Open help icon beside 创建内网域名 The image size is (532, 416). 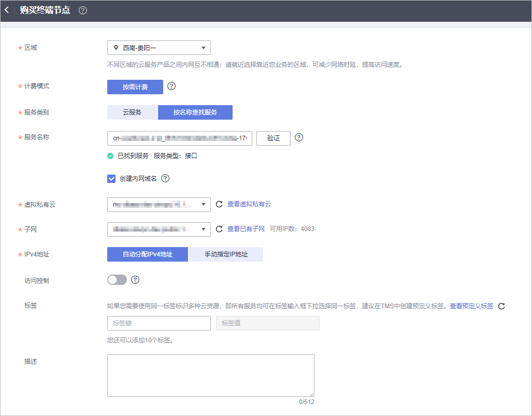165,179
